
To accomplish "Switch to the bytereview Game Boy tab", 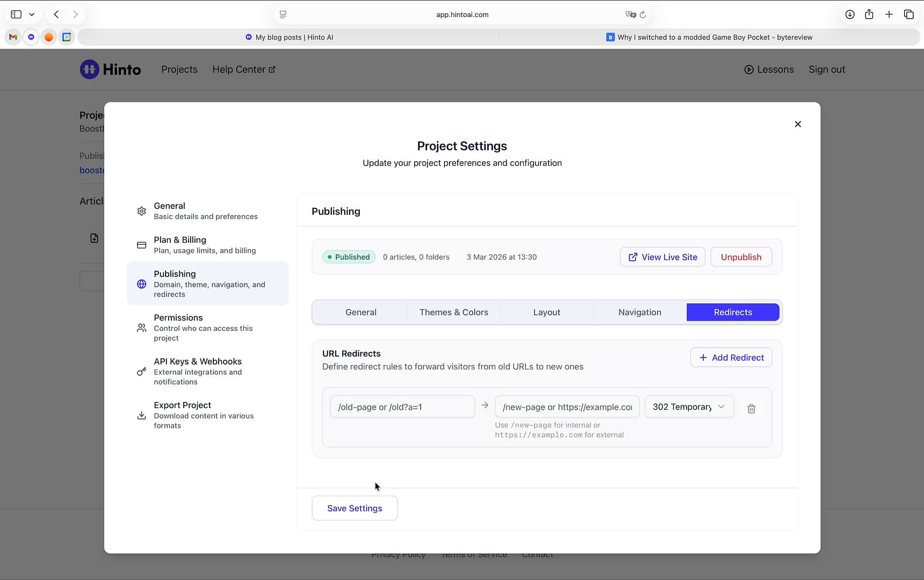I will coord(709,37).
